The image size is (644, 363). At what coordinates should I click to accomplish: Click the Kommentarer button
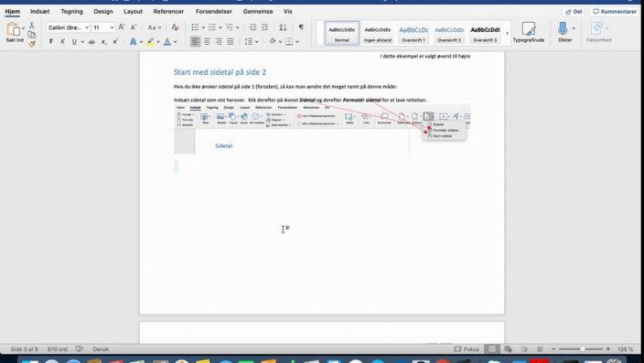(615, 12)
